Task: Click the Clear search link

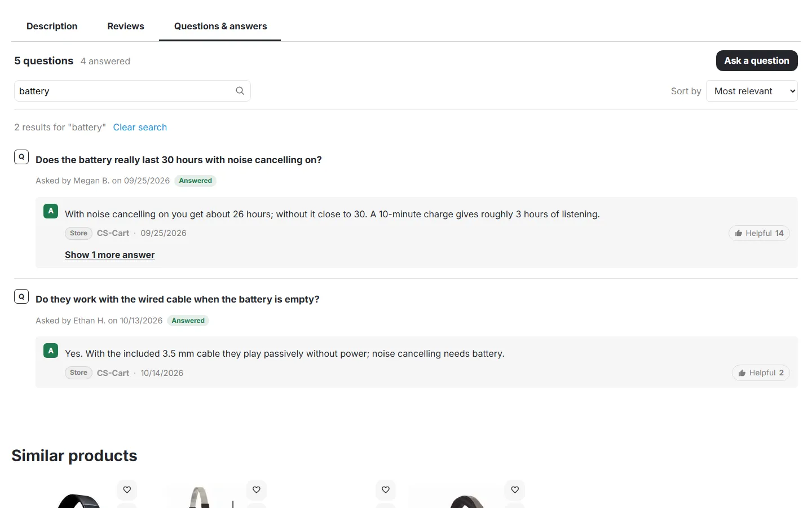Action: click(140, 127)
